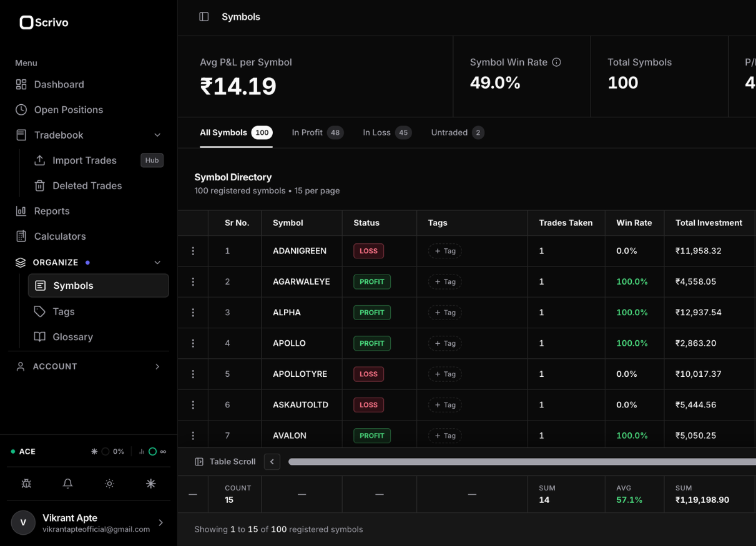This screenshot has height=546, width=756.
Task: Switch to the Untraded tab
Action: pyautogui.click(x=458, y=132)
